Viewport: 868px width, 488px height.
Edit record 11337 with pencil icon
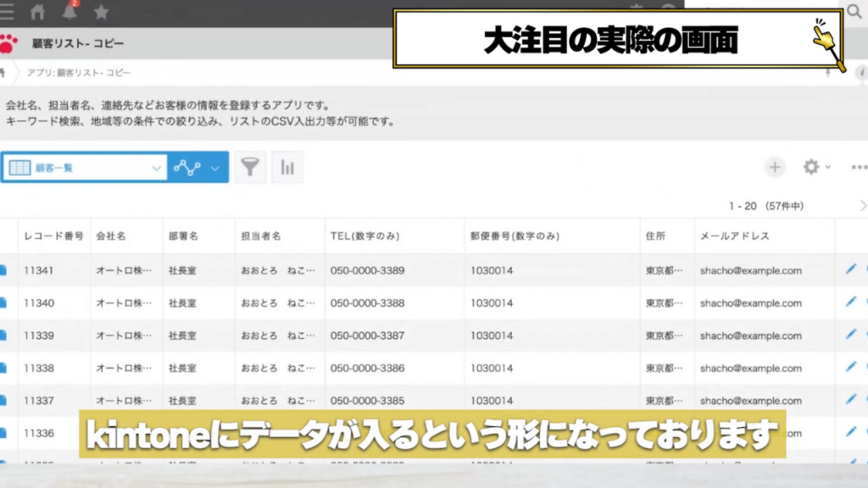pyautogui.click(x=851, y=400)
